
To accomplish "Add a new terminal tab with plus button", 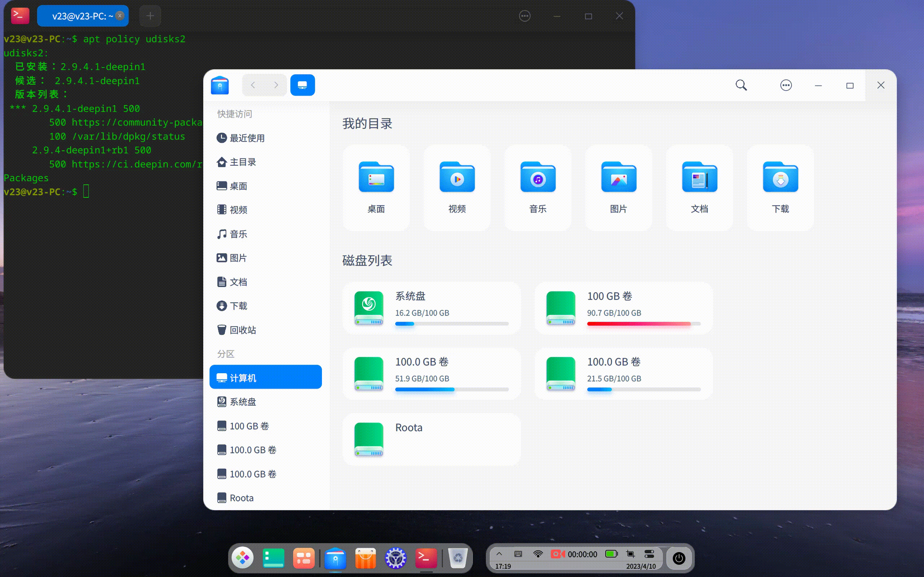I will point(150,16).
